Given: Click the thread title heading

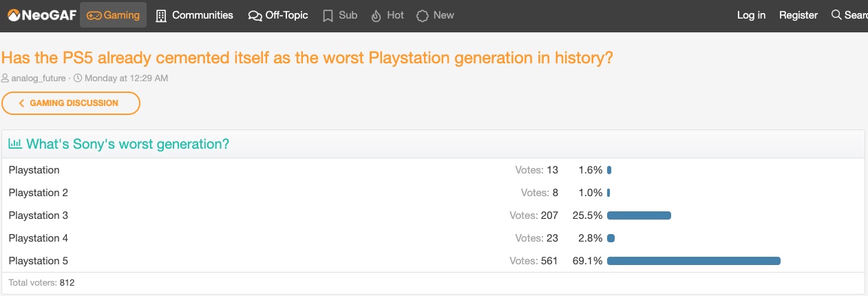Looking at the screenshot, I should tap(307, 58).
